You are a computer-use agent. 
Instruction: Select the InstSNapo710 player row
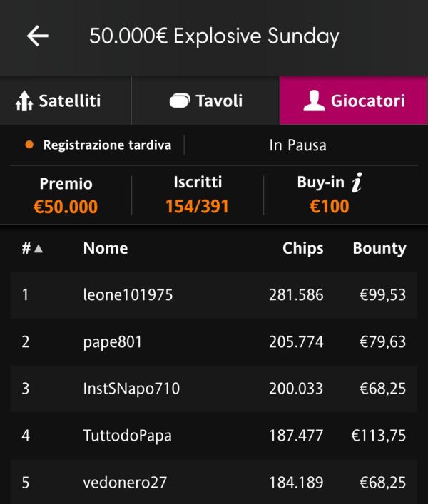click(214, 389)
